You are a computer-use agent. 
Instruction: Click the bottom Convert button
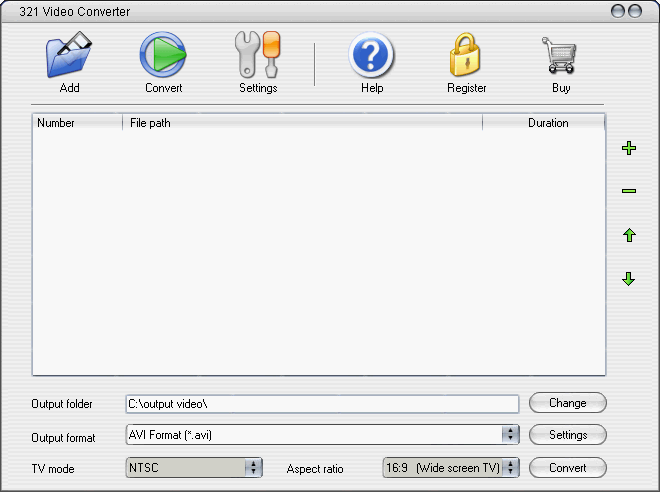click(x=567, y=468)
